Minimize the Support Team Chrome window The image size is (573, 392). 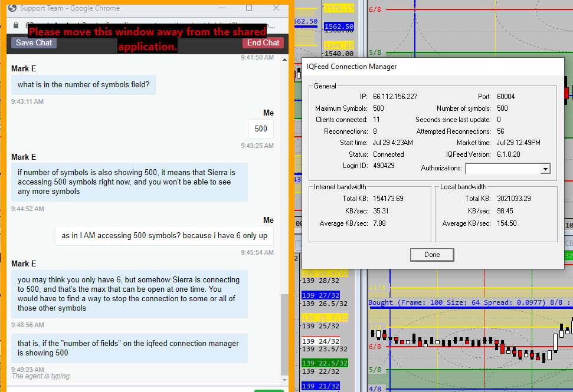(222, 8)
